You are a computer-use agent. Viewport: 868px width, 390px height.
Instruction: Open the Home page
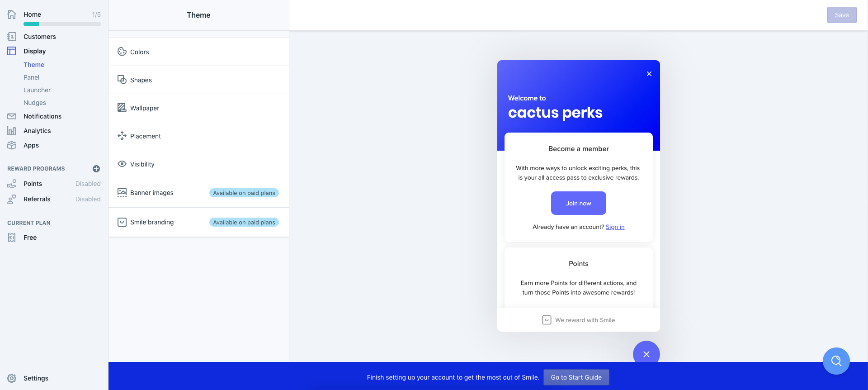(32, 14)
